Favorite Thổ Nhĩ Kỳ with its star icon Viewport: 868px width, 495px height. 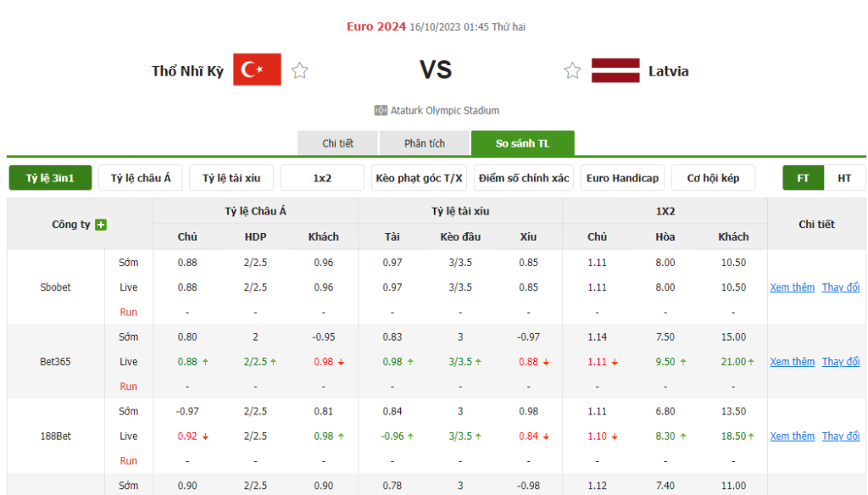(299, 70)
